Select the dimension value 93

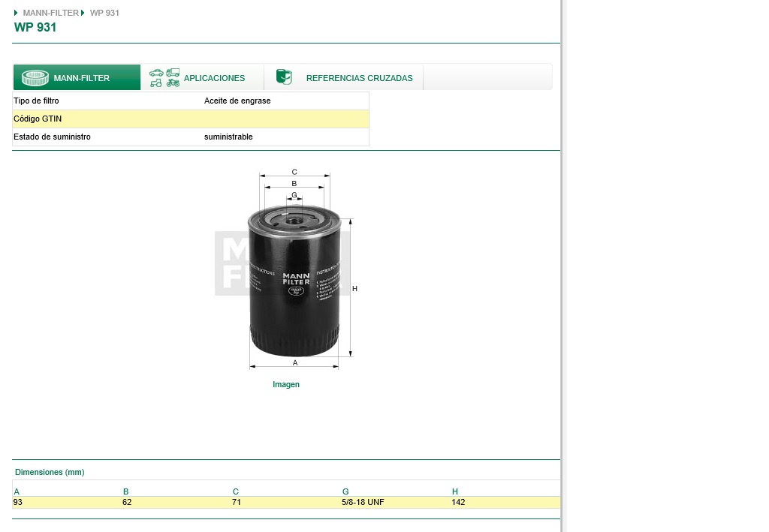pyautogui.click(x=18, y=502)
